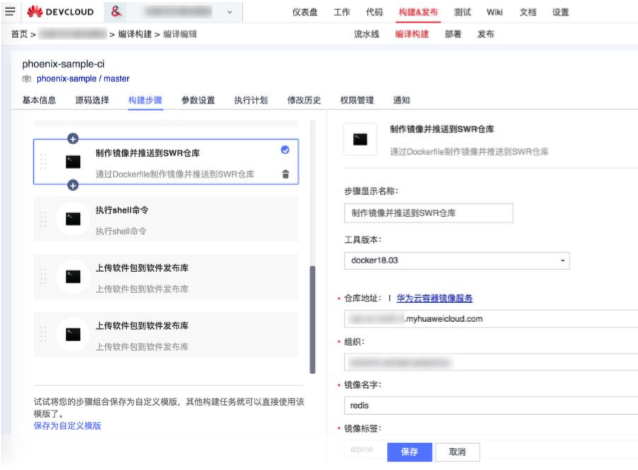Click the 镜像名字 field containing redis
The height and width of the screenshot is (470, 638).
click(x=491, y=406)
